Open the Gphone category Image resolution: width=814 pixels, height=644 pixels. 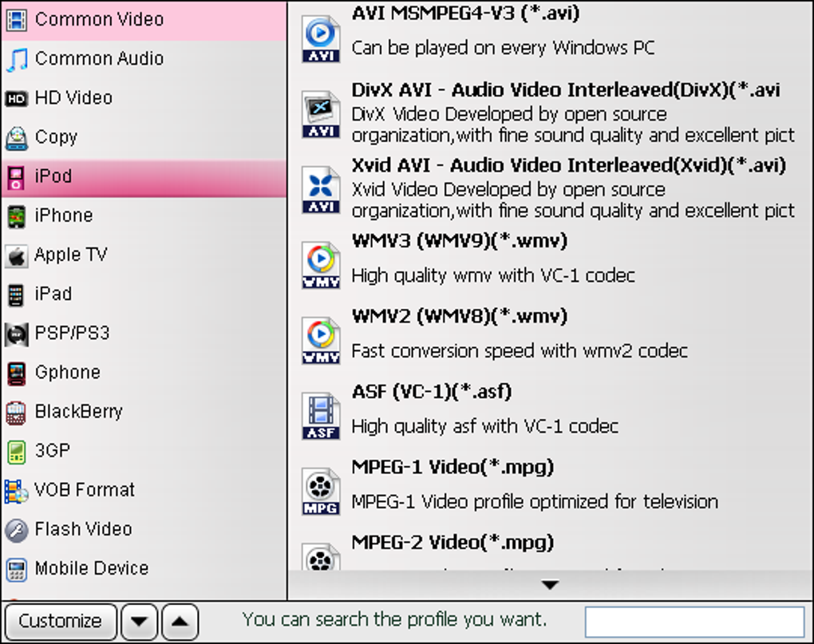pyautogui.click(x=144, y=373)
